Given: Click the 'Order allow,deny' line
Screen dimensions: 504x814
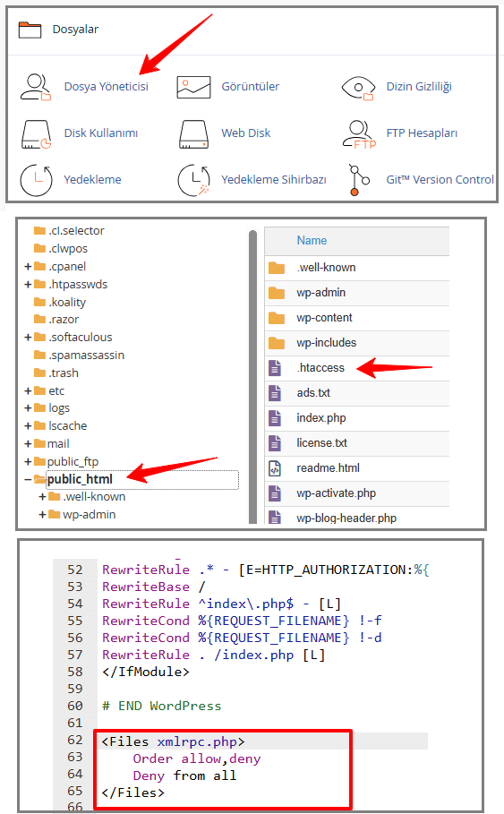Looking at the screenshot, I should pos(197,758).
